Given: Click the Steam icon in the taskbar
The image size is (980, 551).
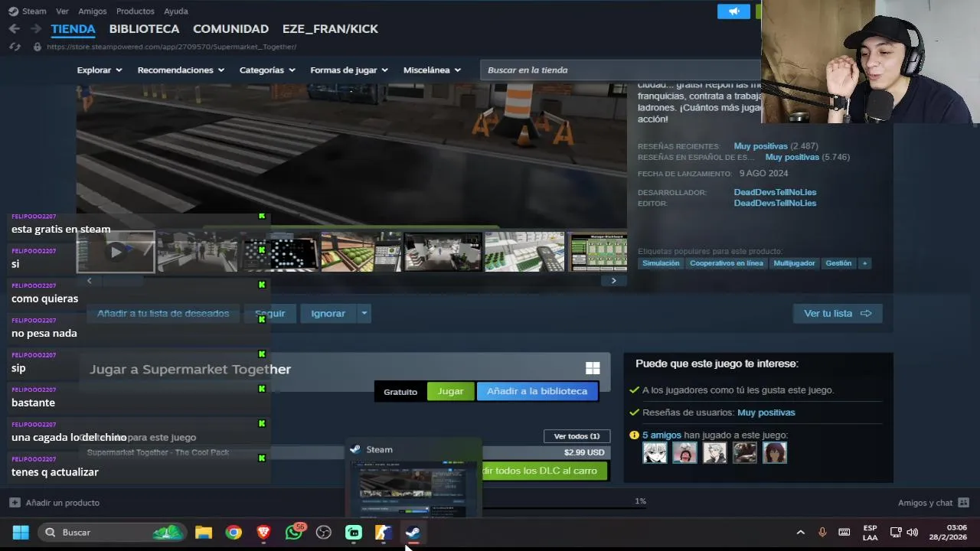Looking at the screenshot, I should pos(413,533).
